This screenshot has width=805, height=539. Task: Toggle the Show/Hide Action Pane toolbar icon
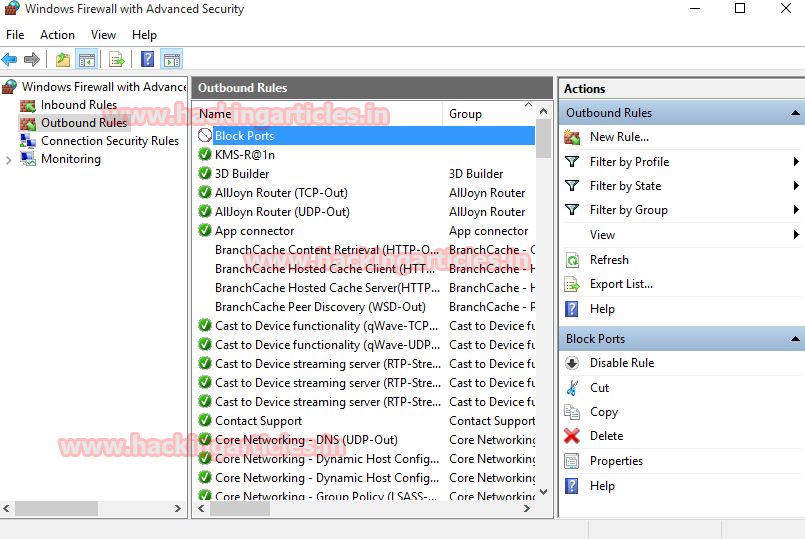tap(171, 60)
